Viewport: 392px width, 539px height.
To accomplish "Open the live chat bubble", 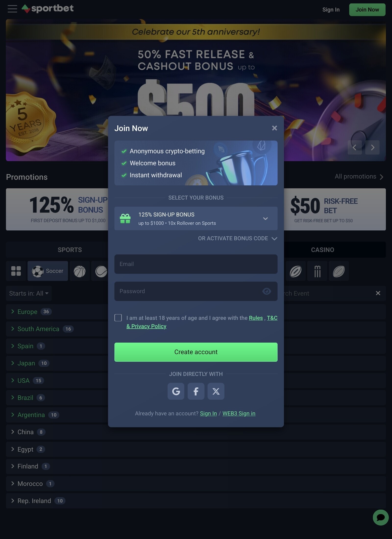I will tap(380, 517).
